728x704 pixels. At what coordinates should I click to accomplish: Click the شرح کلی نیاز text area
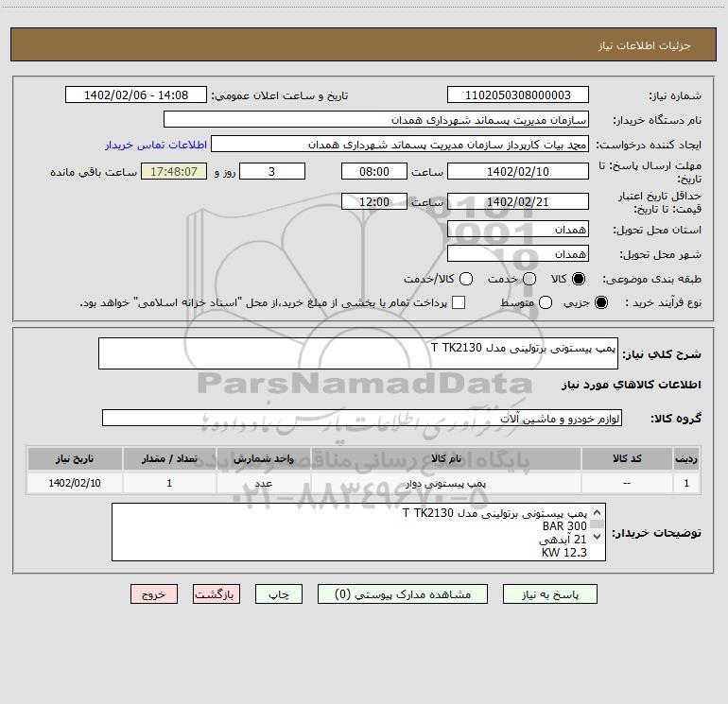click(358, 353)
